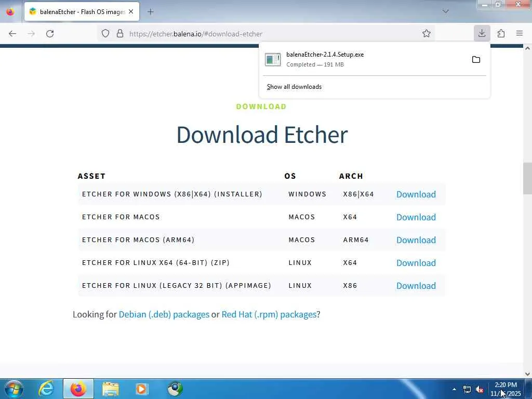Toggle the downloads panel toolbar button

tap(482, 33)
